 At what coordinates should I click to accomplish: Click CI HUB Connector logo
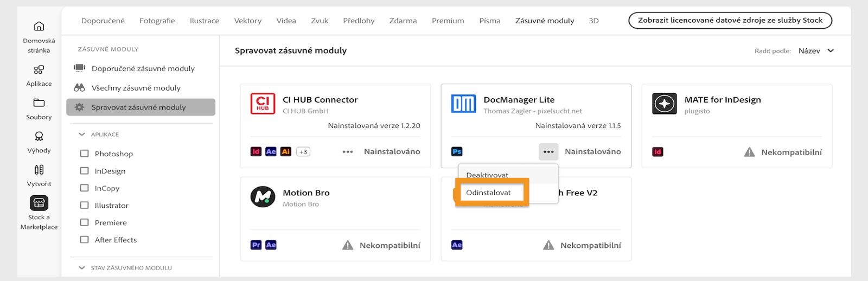(x=263, y=104)
